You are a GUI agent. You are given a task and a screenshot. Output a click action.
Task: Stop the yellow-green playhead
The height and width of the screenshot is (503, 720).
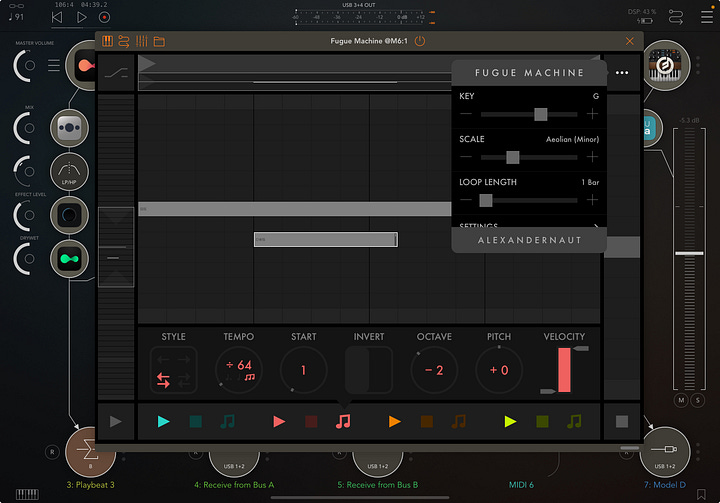point(542,421)
